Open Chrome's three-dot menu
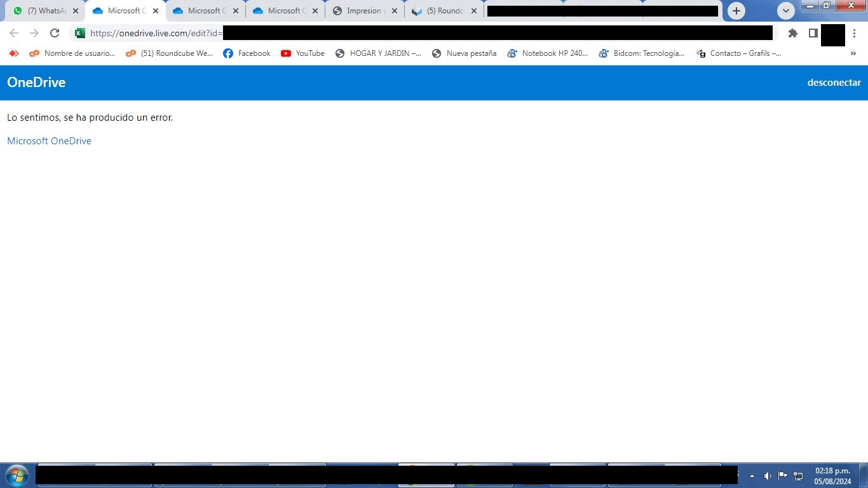The width and height of the screenshot is (868, 488). pyautogui.click(x=855, y=33)
